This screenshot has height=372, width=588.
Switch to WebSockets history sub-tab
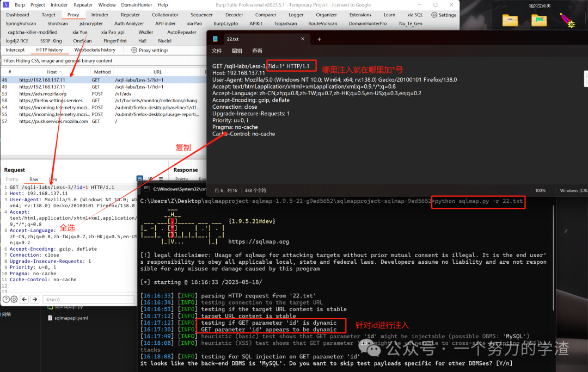click(95, 50)
